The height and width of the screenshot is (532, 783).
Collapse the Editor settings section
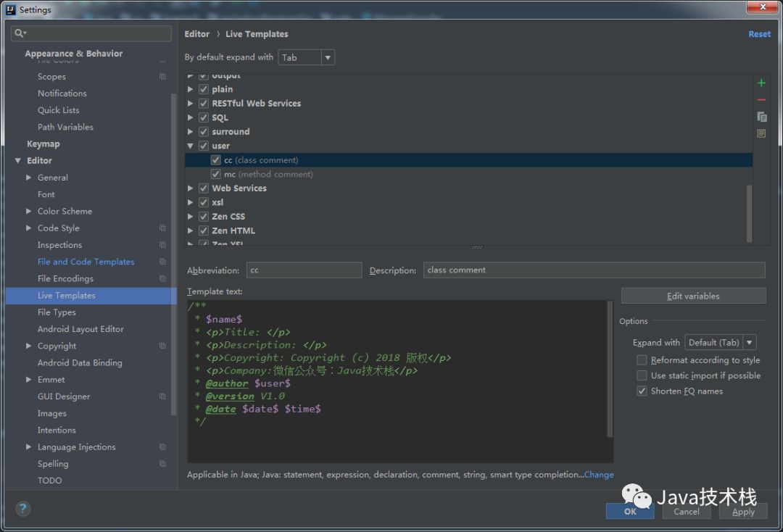(18, 161)
